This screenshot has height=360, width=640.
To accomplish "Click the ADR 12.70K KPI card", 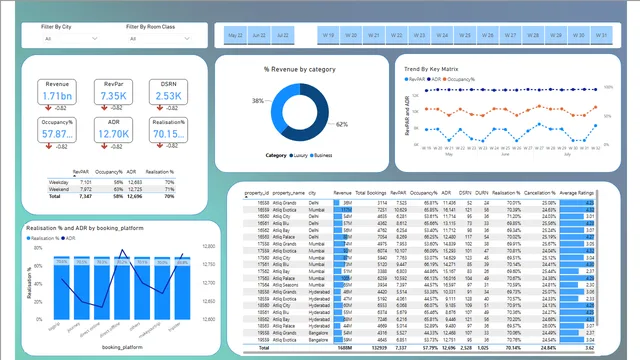I will [113, 130].
